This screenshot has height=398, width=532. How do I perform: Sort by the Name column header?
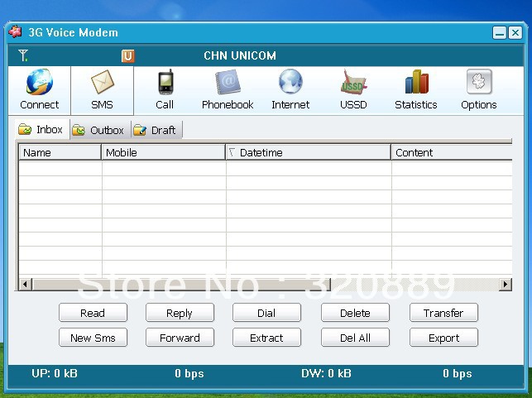pyautogui.click(x=60, y=152)
